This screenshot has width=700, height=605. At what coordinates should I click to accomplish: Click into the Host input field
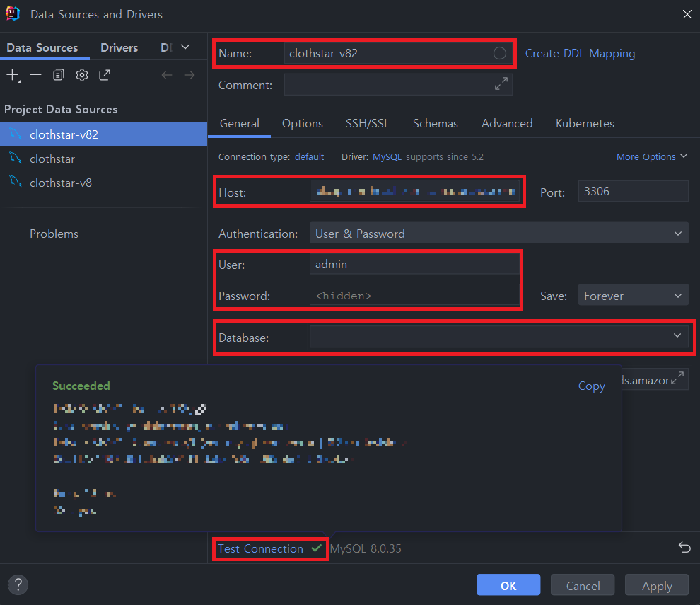click(x=415, y=191)
